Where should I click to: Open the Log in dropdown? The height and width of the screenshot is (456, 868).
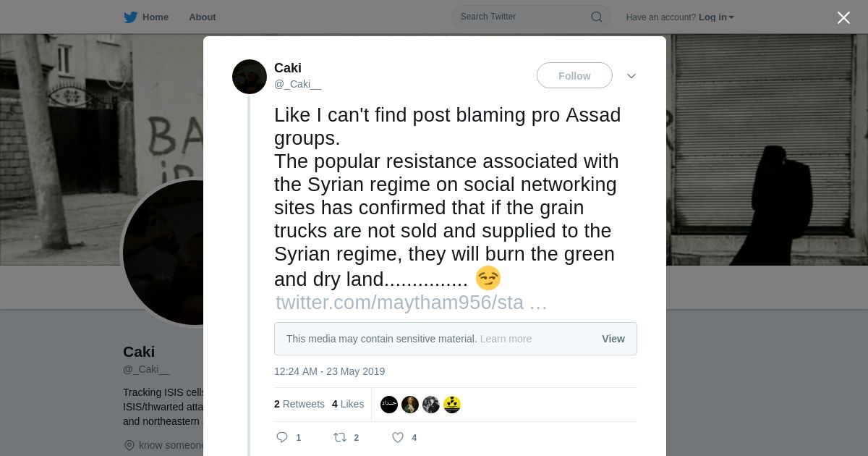pyautogui.click(x=716, y=17)
